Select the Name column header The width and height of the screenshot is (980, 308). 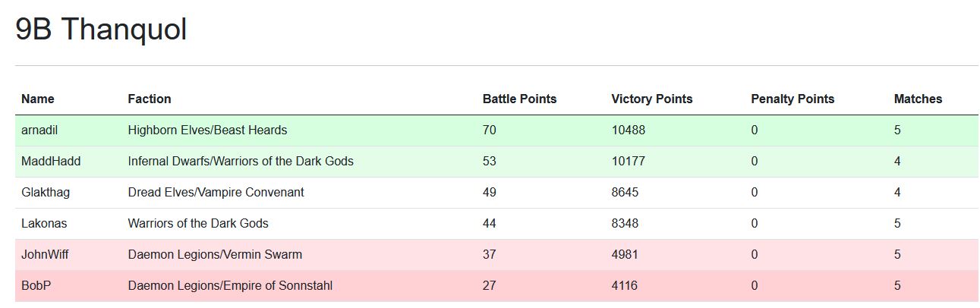pyautogui.click(x=38, y=99)
